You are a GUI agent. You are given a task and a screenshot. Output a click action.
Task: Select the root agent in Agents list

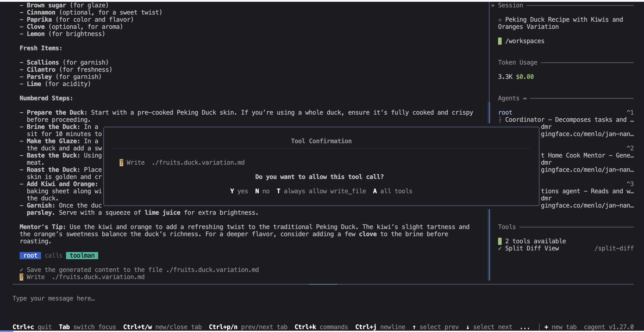(x=505, y=112)
